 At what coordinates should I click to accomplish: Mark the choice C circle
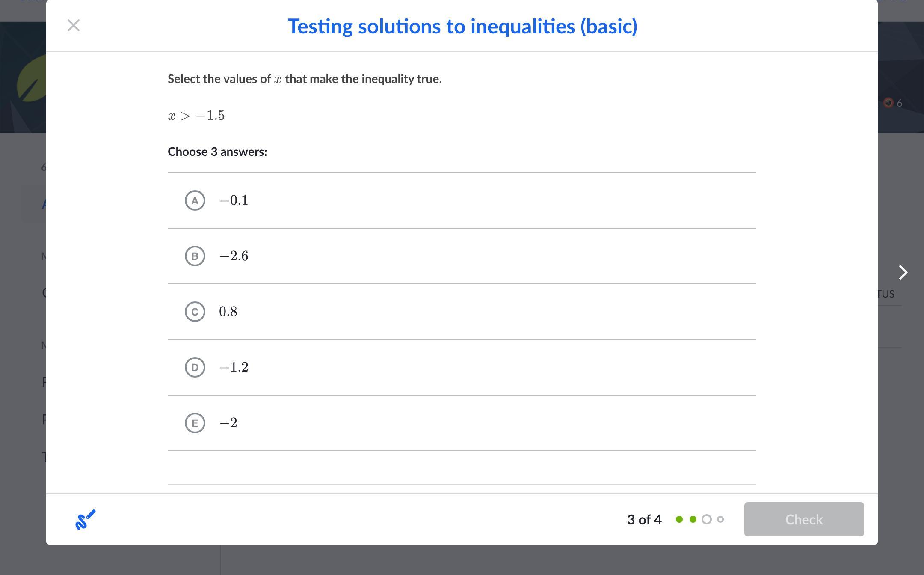(195, 312)
